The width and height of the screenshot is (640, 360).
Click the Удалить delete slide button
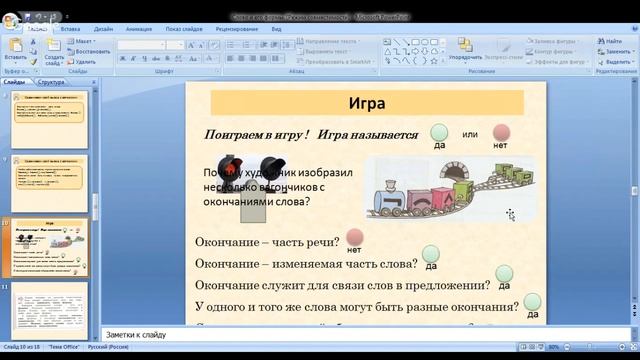(82, 62)
